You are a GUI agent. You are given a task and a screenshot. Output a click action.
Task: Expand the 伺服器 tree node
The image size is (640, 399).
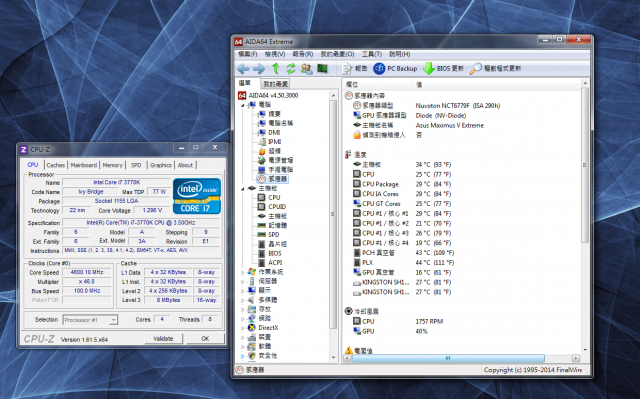tap(242, 282)
